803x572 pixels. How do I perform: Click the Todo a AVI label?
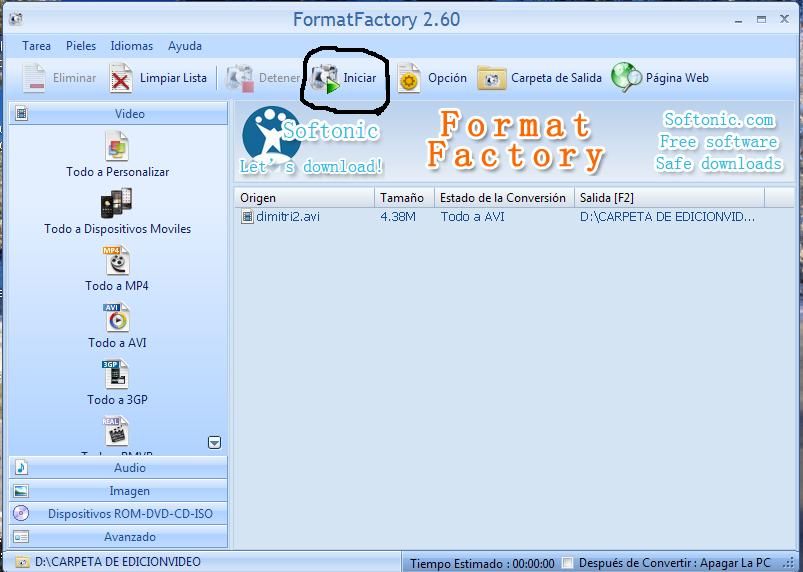click(117, 343)
